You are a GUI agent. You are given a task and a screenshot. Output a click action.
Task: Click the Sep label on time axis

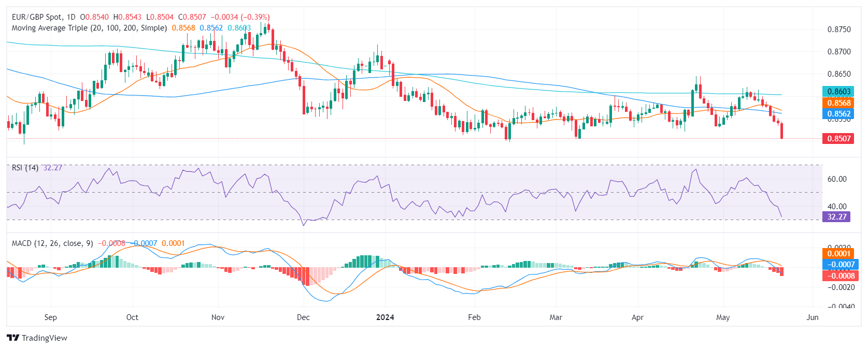pyautogui.click(x=51, y=317)
